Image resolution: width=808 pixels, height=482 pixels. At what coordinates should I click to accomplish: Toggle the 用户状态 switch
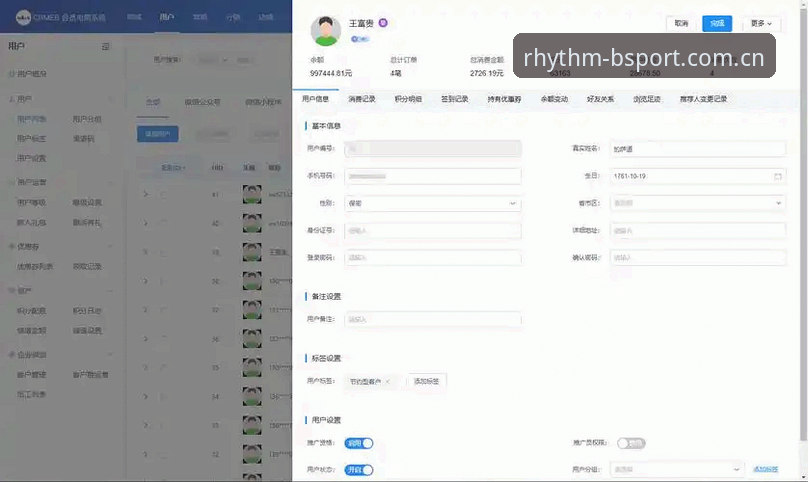pos(359,470)
